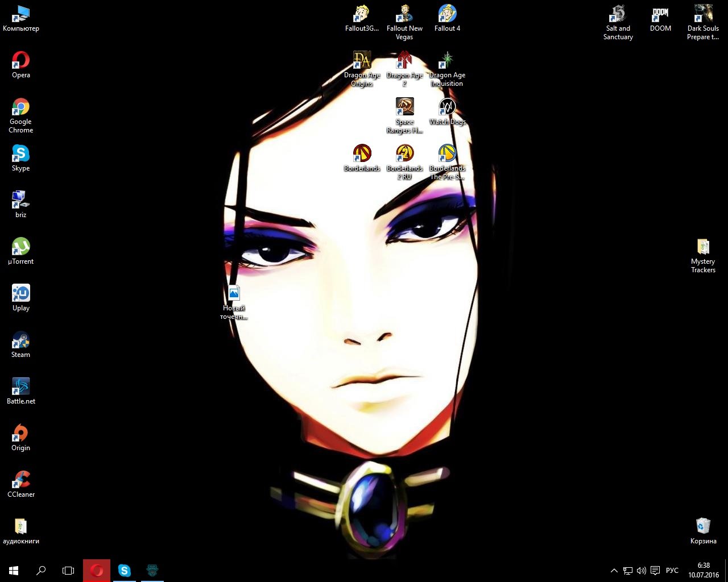Select the Dragon Age 2 shortcut
This screenshot has height=582, width=728.
click(404, 69)
